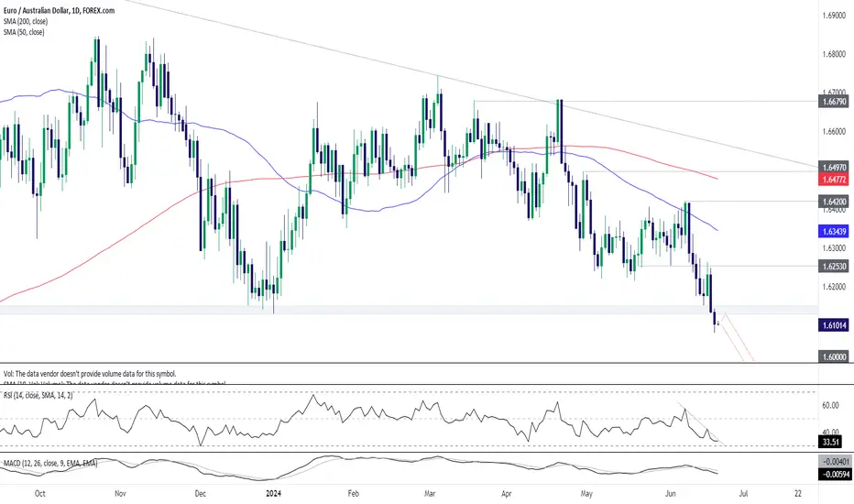Click the blue 1.63439 SMA 50 value label
This screenshot has height=504, width=854.
(834, 232)
